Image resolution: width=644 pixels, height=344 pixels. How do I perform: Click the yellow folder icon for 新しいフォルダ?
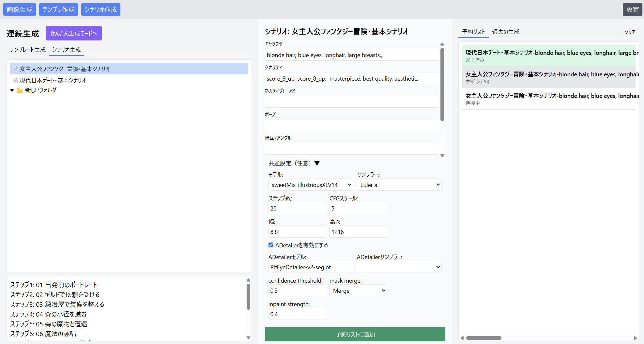20,90
